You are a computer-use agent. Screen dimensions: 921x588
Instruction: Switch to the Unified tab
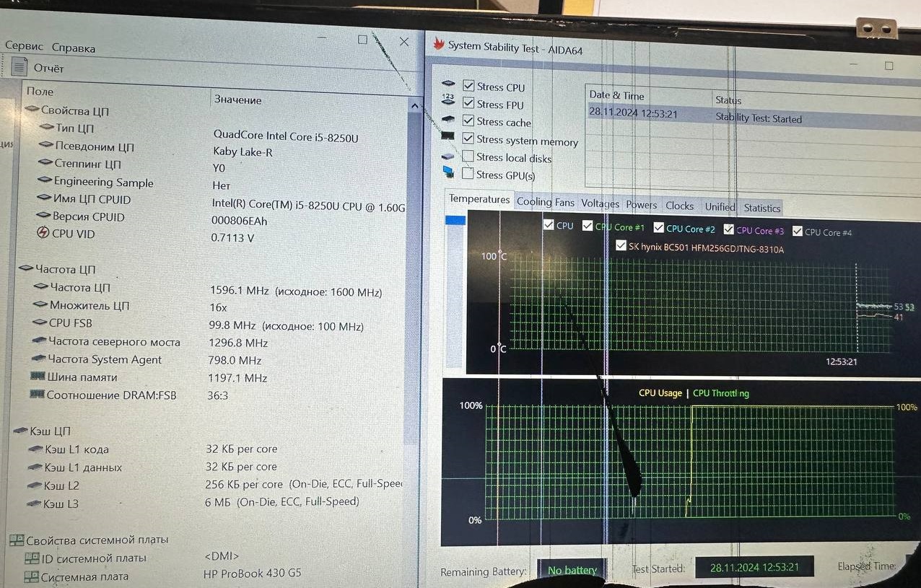[720, 206]
